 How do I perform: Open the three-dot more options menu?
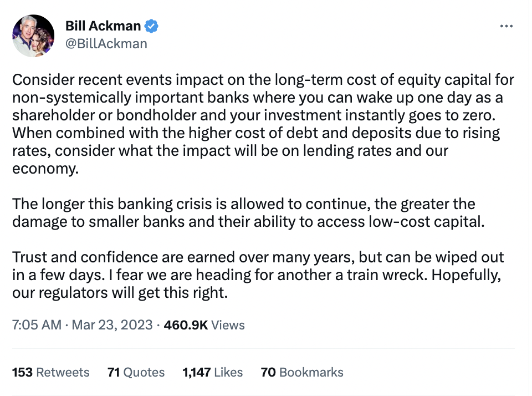[506, 26]
